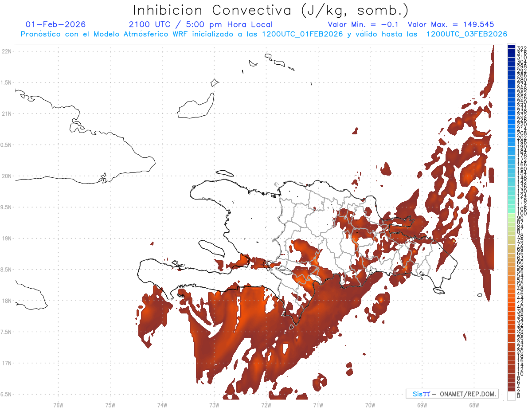
Task: Click the time '2100 UTC / 5:00 pm Hora Local'
Action: coord(201,24)
